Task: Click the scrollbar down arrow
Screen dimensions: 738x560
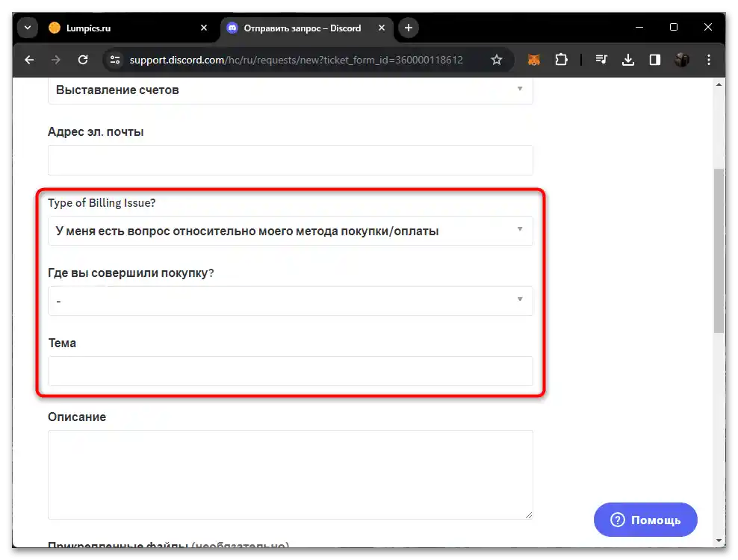Action: pyautogui.click(x=719, y=541)
